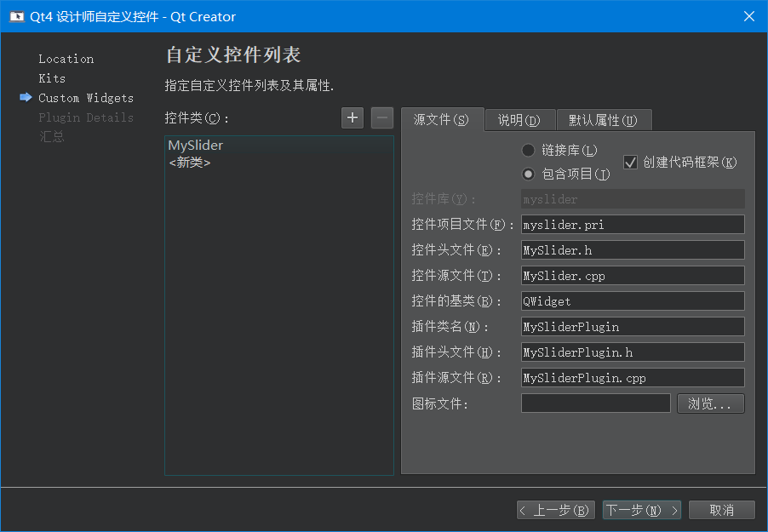This screenshot has width=768, height=532.
Task: Click the 上一步(B) button
Action: coord(555,510)
